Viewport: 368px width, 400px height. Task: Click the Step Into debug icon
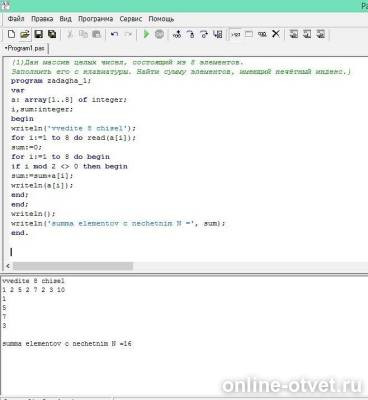[x=191, y=34]
